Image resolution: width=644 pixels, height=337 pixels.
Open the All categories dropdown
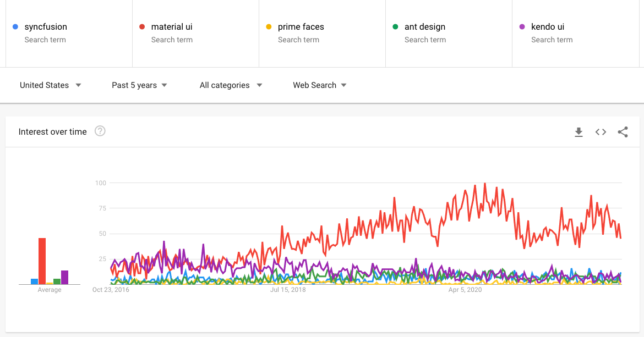[x=231, y=85]
